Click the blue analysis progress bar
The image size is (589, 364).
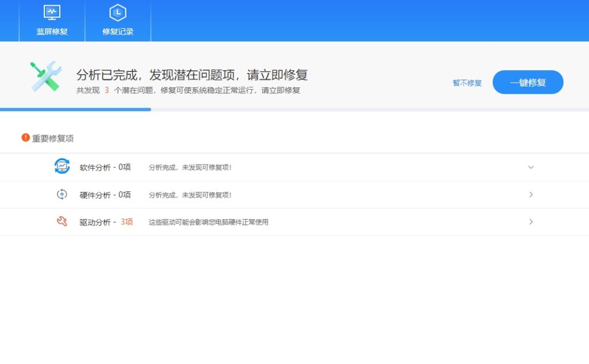coord(75,109)
